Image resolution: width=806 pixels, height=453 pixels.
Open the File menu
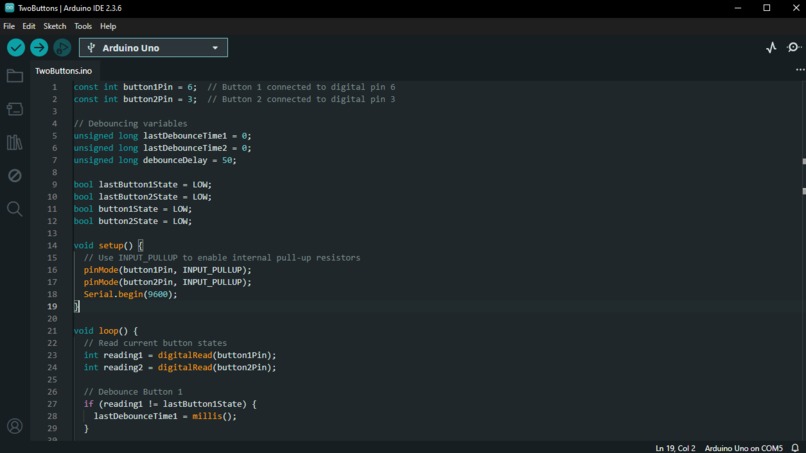(9, 26)
